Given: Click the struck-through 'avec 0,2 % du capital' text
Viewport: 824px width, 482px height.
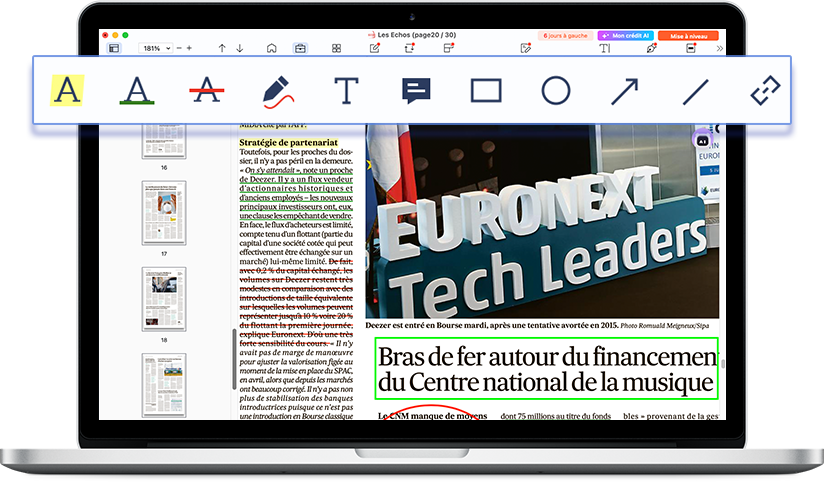Looking at the screenshot, I should point(296,270).
